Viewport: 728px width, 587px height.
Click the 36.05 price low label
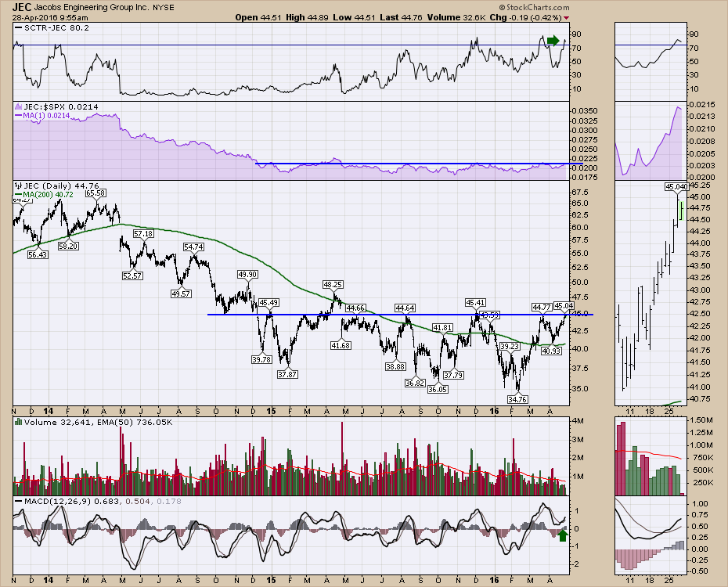pyautogui.click(x=438, y=390)
